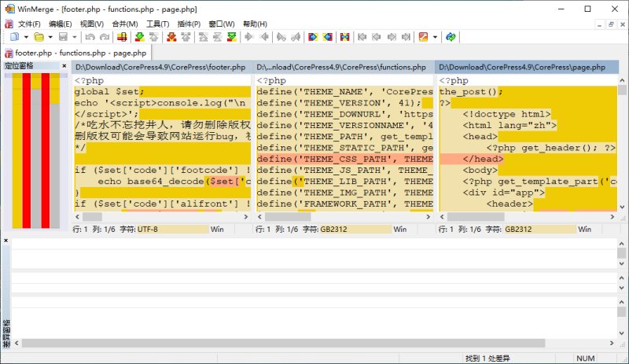Restore the inner document window
The height and width of the screenshot is (364, 629).
(x=611, y=24)
